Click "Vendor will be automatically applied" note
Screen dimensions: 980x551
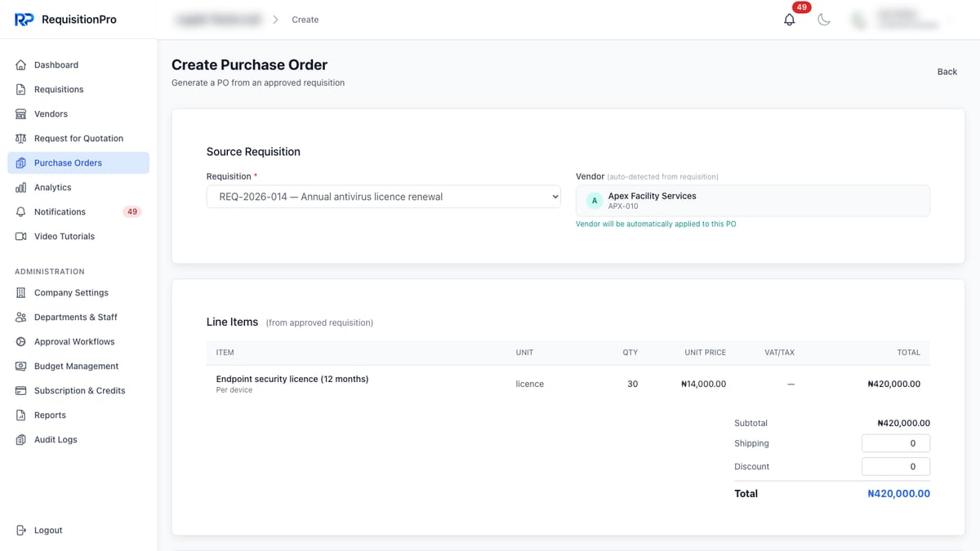tap(656, 224)
